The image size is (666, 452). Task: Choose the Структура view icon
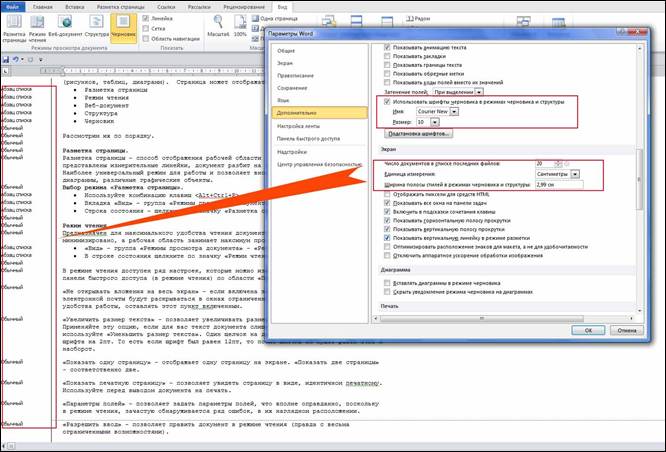96,26
